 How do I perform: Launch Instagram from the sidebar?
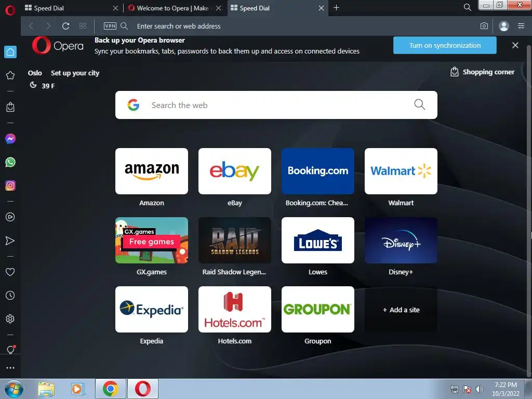tap(10, 185)
